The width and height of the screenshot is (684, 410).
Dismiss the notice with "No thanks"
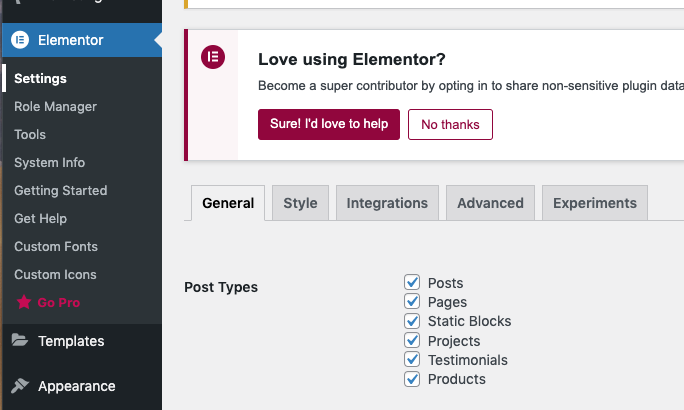pos(450,125)
